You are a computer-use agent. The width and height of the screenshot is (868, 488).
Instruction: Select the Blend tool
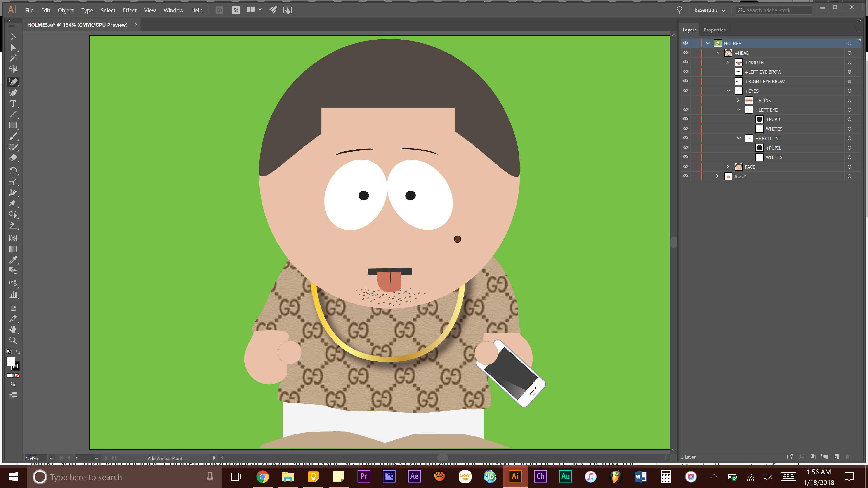(x=13, y=270)
